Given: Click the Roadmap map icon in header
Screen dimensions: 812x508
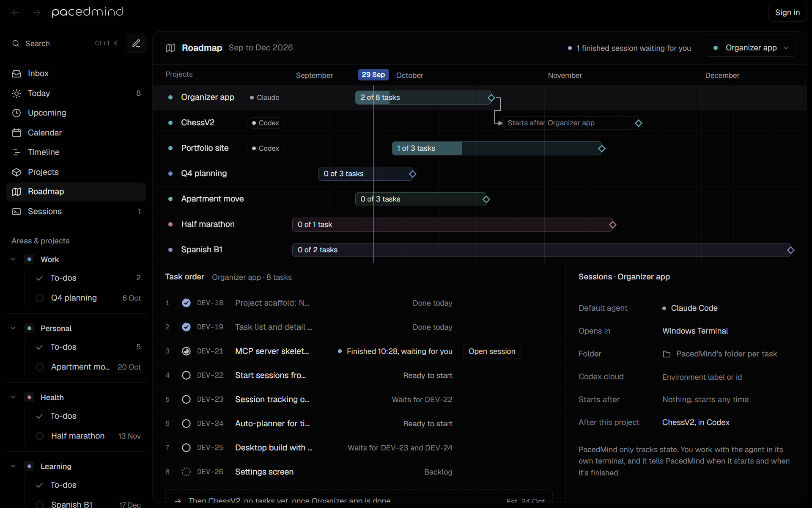Looking at the screenshot, I should pyautogui.click(x=170, y=48).
